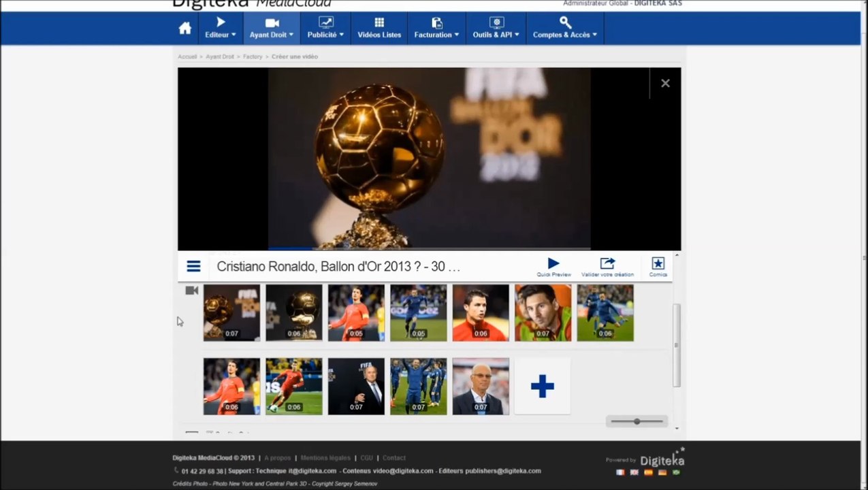Open Mentions légales footer link

tap(325, 458)
